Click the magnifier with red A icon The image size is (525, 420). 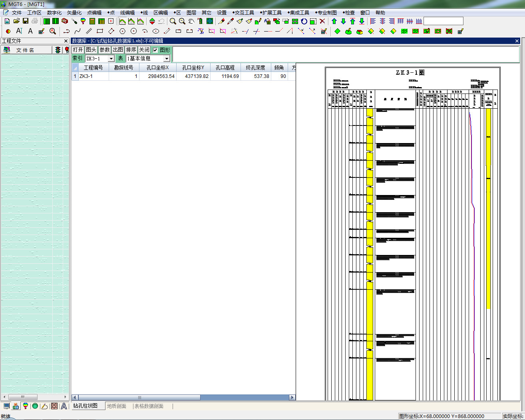click(53, 31)
